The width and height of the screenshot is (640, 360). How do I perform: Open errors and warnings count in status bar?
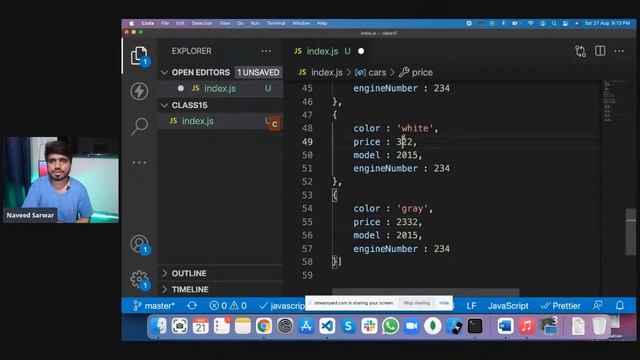tap(228, 306)
